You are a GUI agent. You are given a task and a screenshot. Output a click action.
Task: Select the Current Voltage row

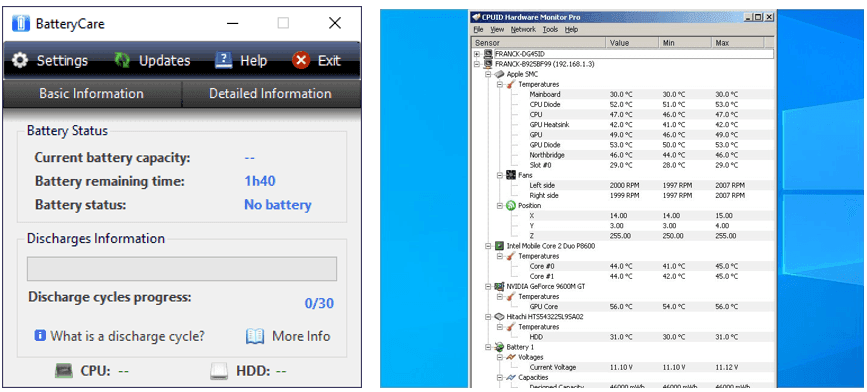[x=623, y=367]
